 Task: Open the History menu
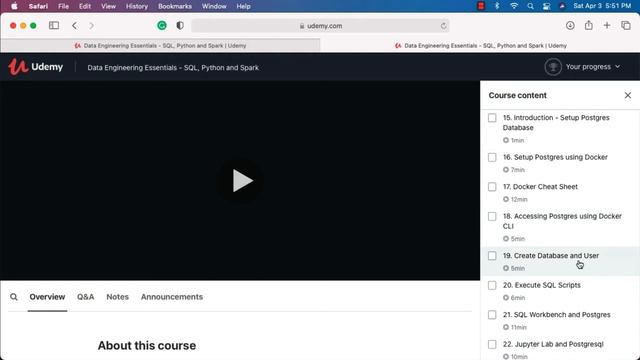(137, 6)
